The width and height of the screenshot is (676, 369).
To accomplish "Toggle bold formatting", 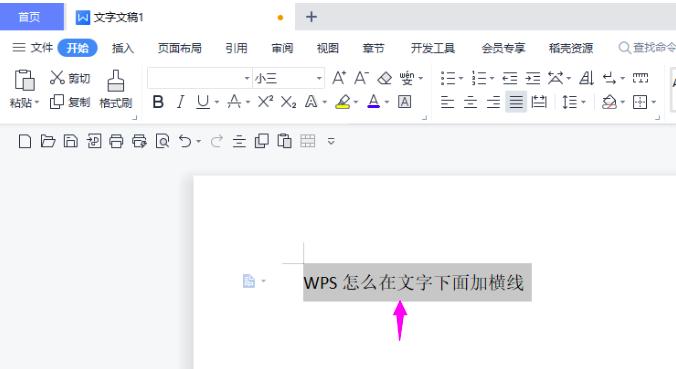I will tap(158, 102).
